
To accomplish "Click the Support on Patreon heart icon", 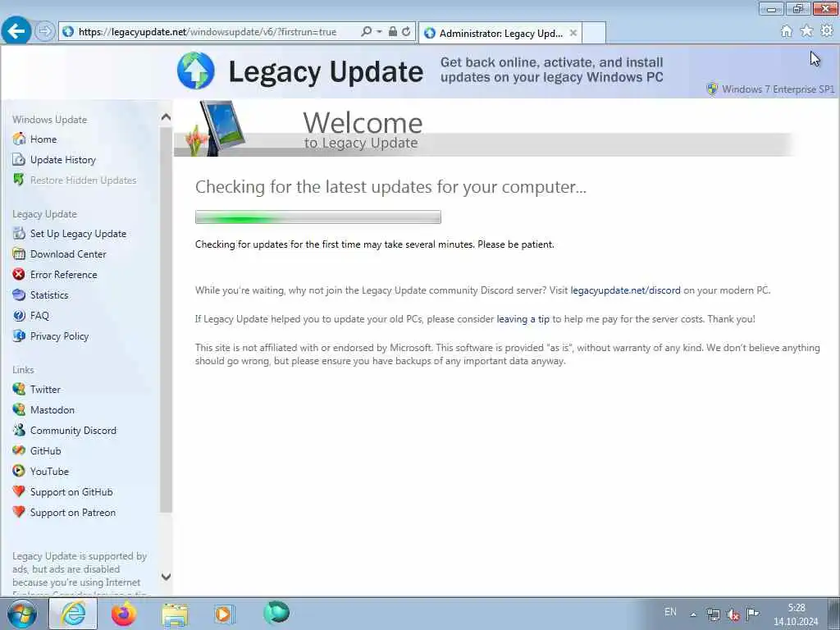I will tap(19, 512).
